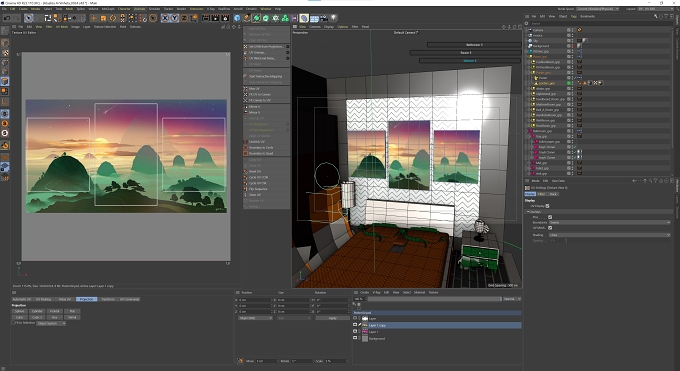Screen dimensions: 680x371
Task: Open the Cameras menu in the viewport
Action: point(315,26)
